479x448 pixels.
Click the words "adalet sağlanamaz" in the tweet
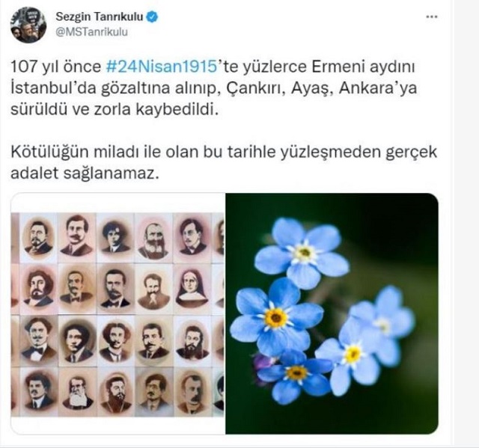pyautogui.click(x=85, y=173)
